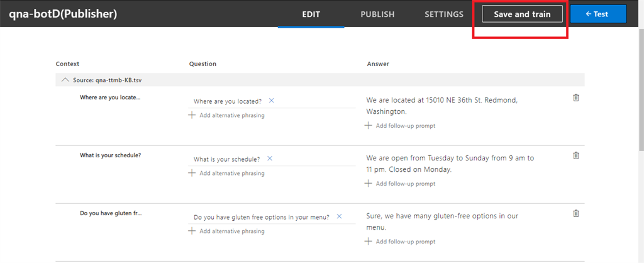Delete the "Where are you located" QnA pair
The width and height of the screenshot is (644, 263).
[575, 98]
